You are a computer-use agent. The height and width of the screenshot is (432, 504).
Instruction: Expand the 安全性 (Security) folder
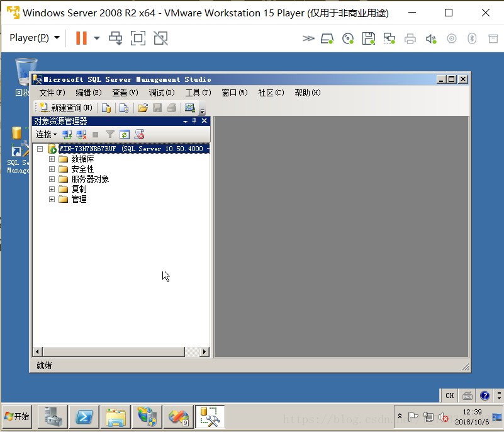(52, 169)
